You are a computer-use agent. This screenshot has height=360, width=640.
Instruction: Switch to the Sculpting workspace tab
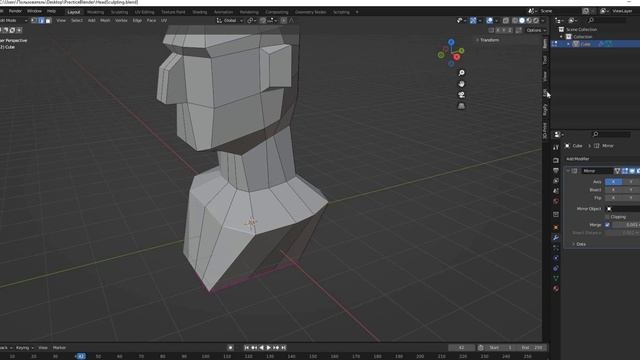[x=119, y=12]
